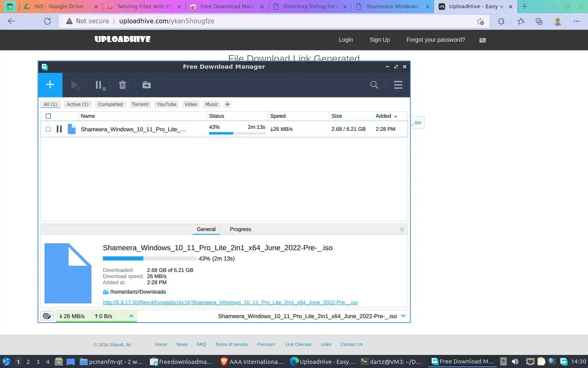
Task: Tick the Shameera_Windows row checkbox
Action: tap(48, 129)
